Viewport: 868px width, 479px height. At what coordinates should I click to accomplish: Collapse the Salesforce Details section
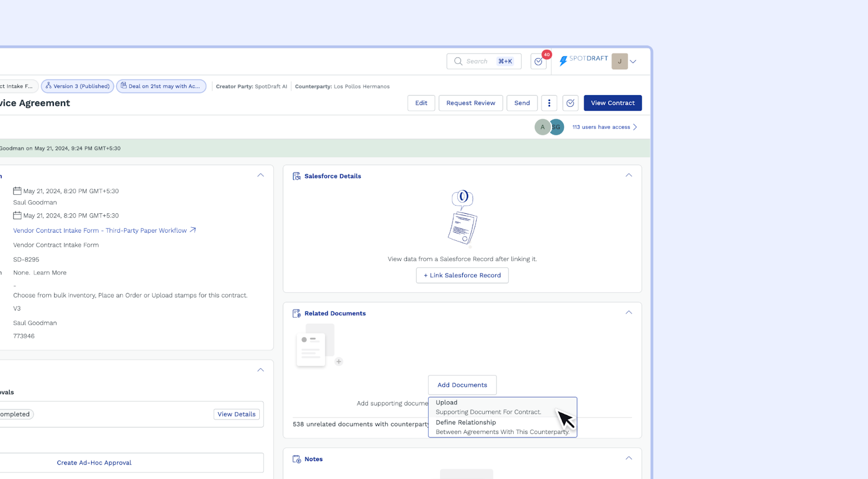click(629, 175)
